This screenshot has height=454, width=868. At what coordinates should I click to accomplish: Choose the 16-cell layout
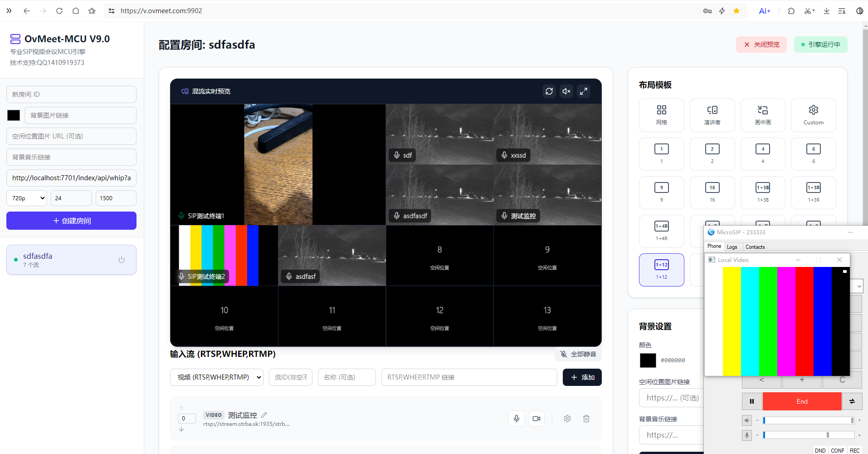[x=712, y=192]
